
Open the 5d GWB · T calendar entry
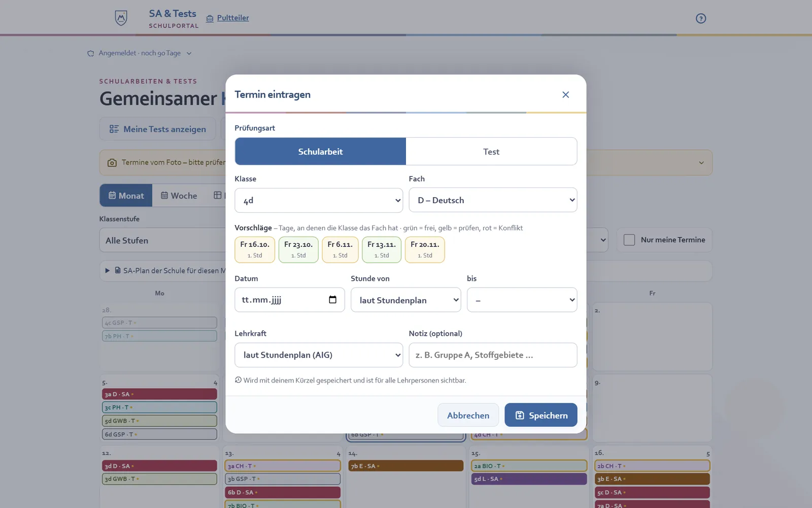tap(159, 421)
